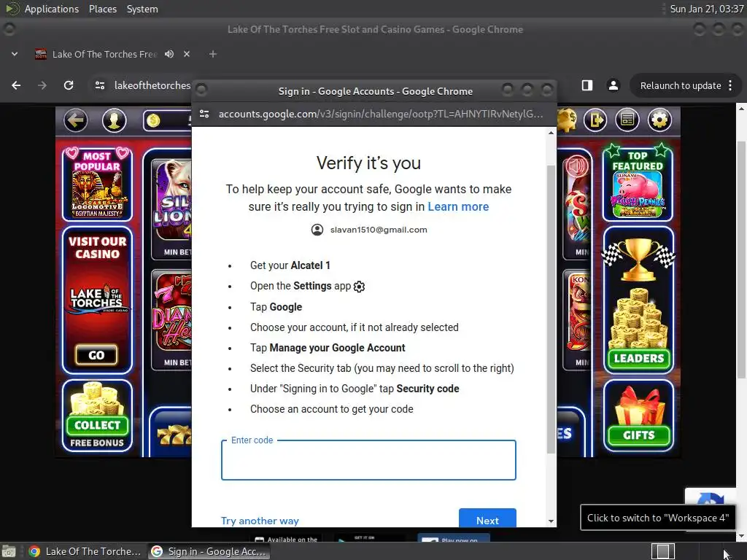
Task: Open the game's news list icon
Action: (x=627, y=120)
